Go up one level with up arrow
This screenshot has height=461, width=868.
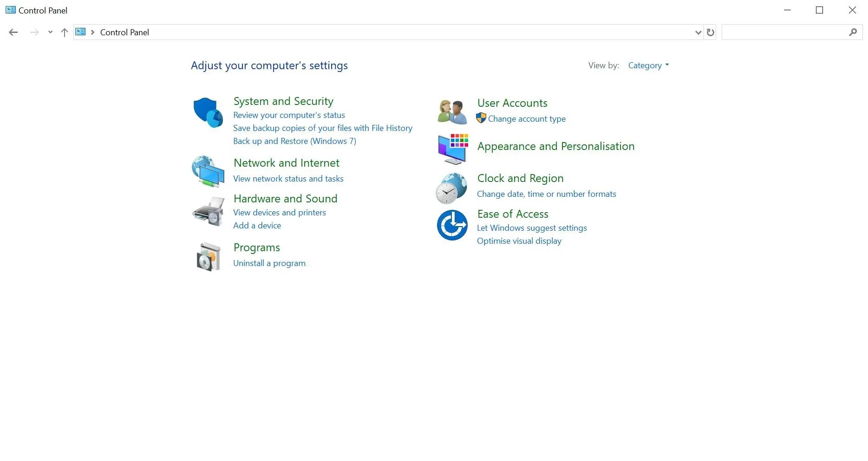pos(65,32)
